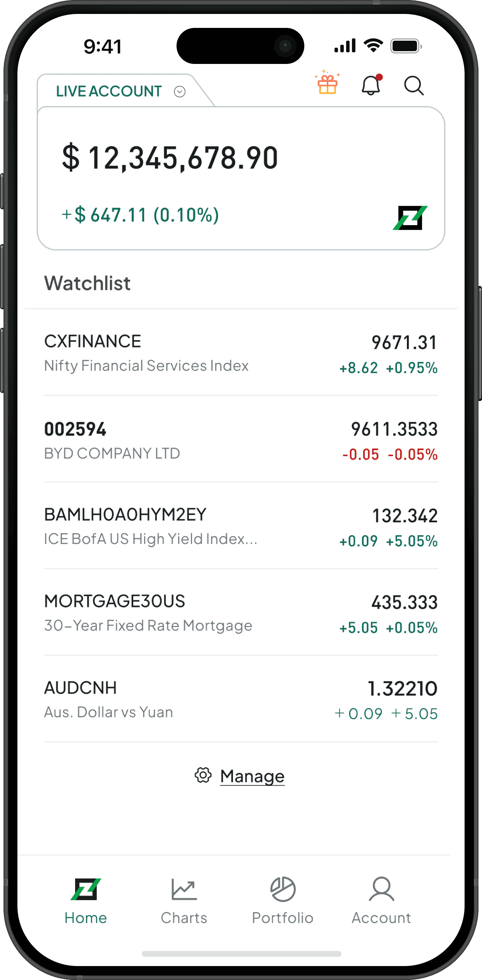Open the Charts line-graph icon
Viewport: 482px width, 980px height.
(184, 889)
